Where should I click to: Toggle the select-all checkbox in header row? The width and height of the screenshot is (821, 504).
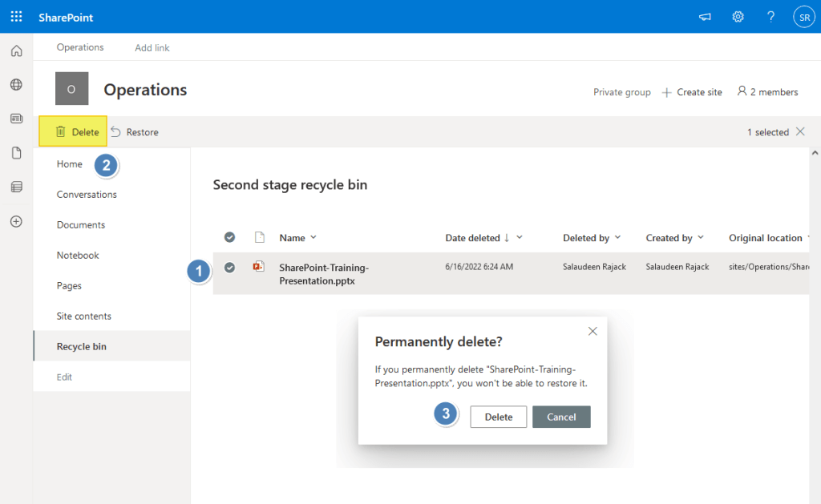click(229, 237)
